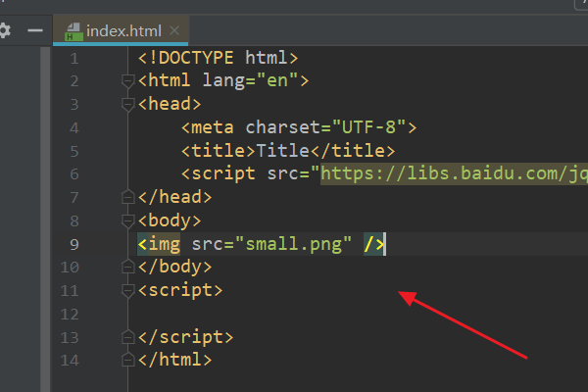
Task: Collapse the script tag fold on line 11
Action: 127,290
